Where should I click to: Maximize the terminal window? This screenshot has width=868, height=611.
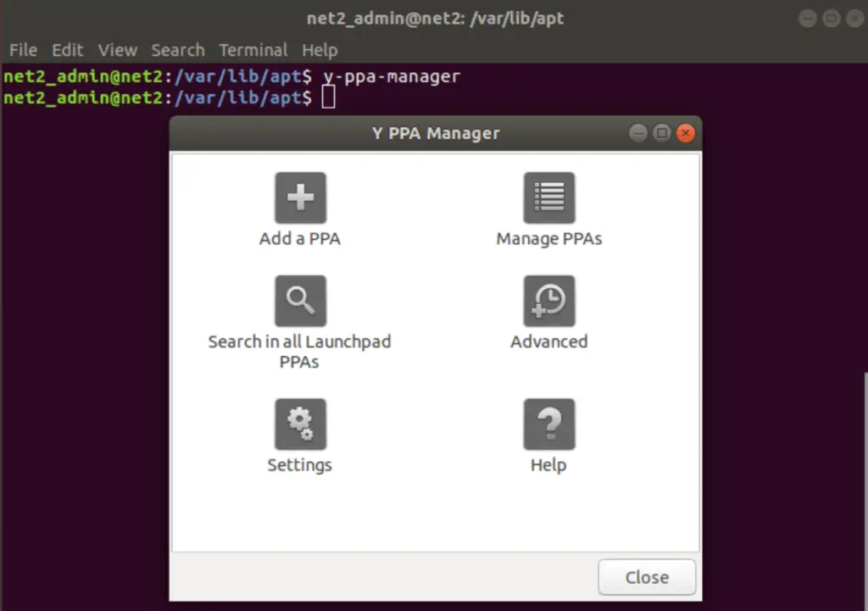point(832,18)
